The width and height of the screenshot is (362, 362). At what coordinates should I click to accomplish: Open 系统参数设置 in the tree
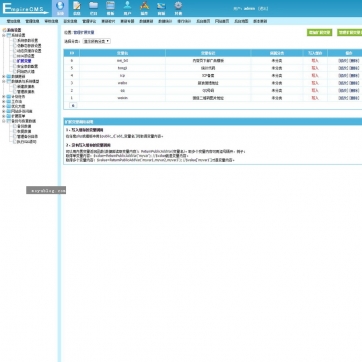pos(27,40)
